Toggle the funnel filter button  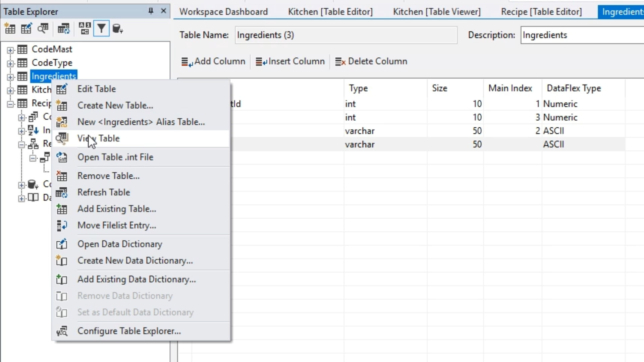[x=101, y=29]
